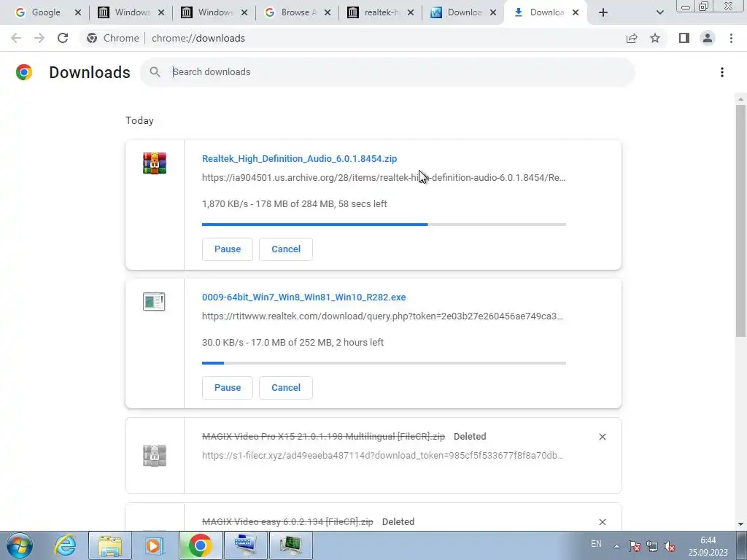Open the ia904501.us.archive.org source URL

[384, 178]
